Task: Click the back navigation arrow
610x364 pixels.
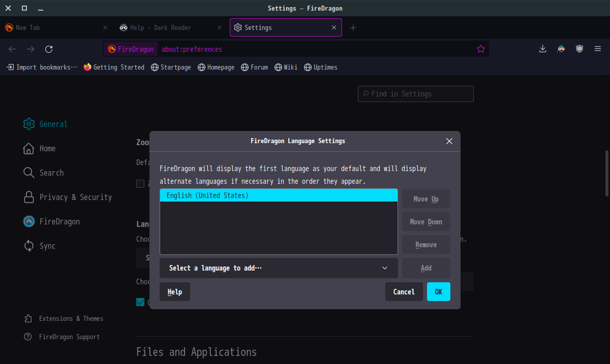Action: 12,49
